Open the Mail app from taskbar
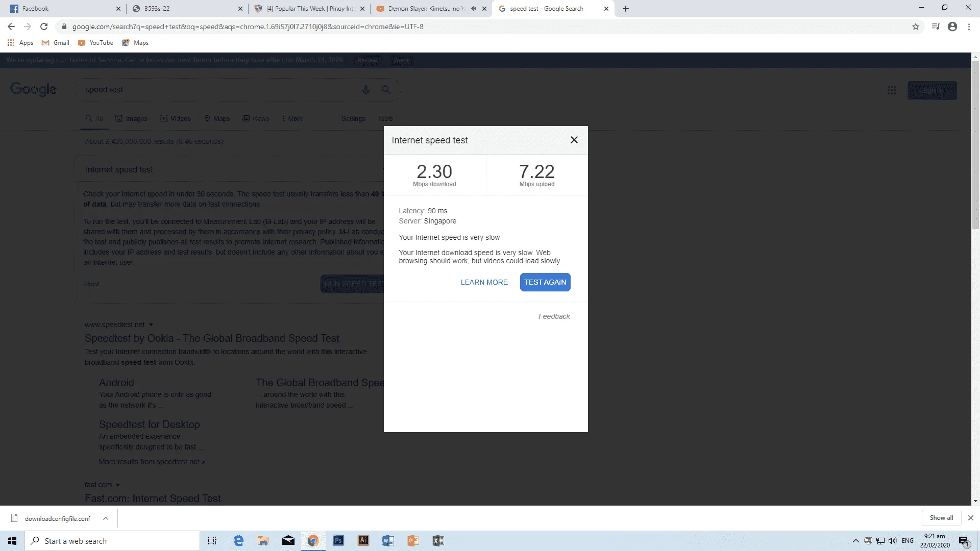The width and height of the screenshot is (980, 551). coord(288,541)
